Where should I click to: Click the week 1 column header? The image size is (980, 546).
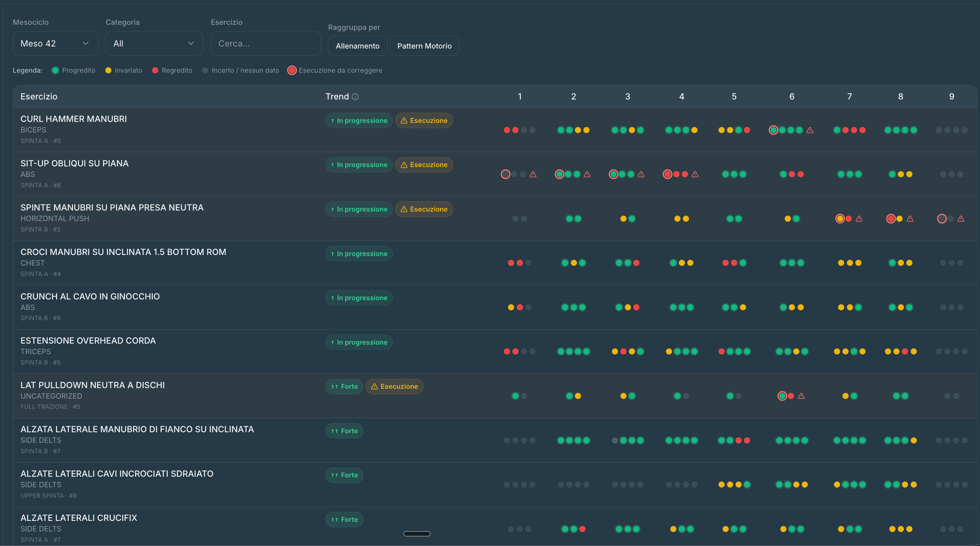(x=520, y=97)
